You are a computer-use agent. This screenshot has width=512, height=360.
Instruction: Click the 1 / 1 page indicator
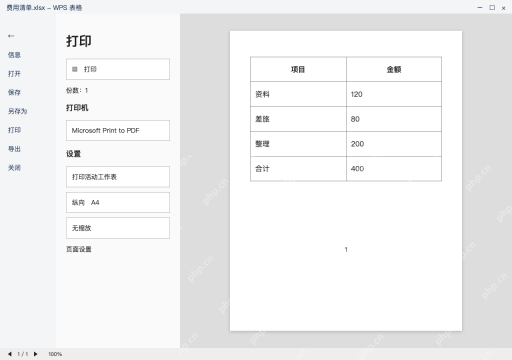(x=23, y=354)
